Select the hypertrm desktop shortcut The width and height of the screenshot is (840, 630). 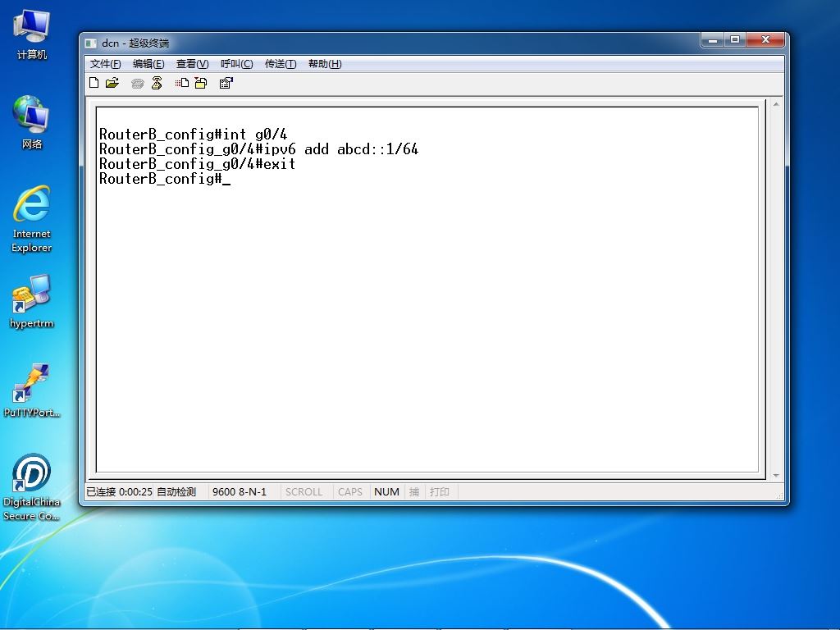32,301
